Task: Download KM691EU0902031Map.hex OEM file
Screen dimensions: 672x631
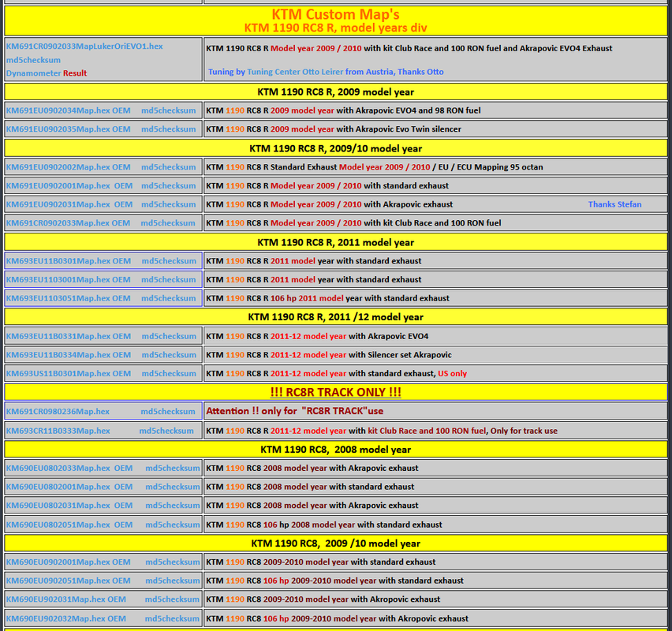Action: coord(69,204)
